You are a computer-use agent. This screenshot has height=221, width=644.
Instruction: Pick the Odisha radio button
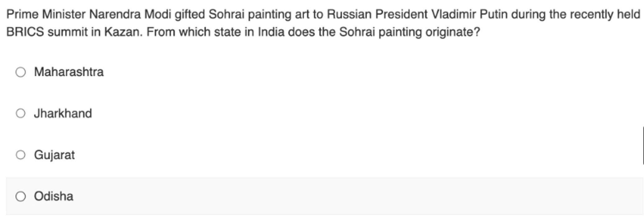(21, 196)
